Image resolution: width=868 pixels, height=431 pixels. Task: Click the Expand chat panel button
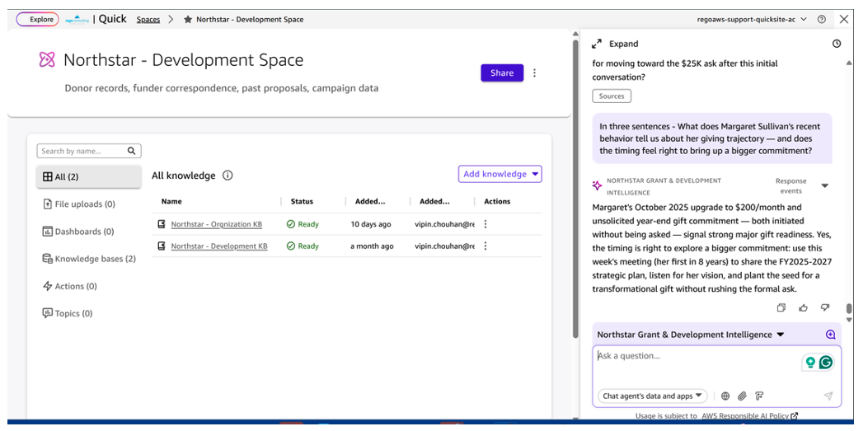[x=614, y=44]
